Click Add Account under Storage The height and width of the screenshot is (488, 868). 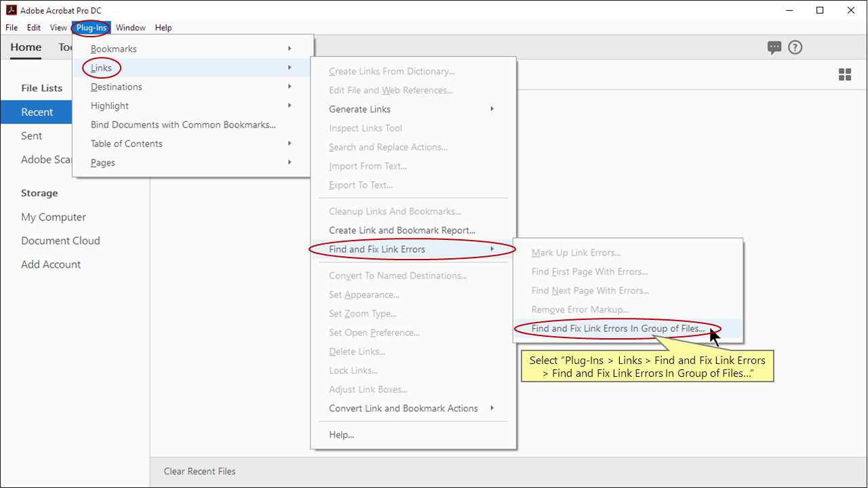[x=51, y=264]
